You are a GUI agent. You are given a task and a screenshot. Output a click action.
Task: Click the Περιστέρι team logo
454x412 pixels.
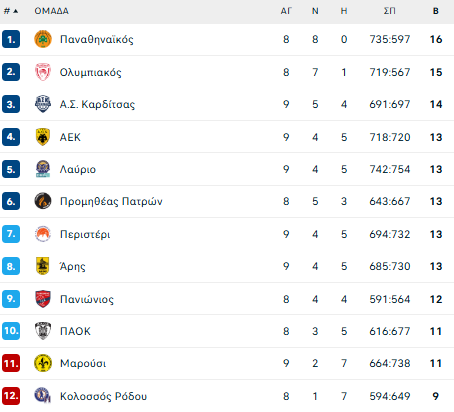click(x=43, y=234)
